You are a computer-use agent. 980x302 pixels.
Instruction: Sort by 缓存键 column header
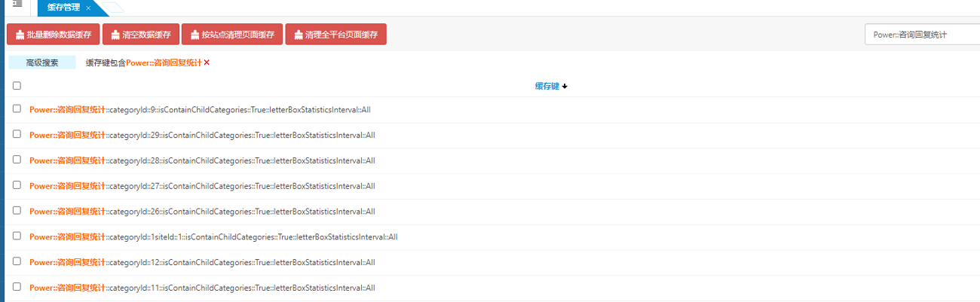click(x=547, y=86)
